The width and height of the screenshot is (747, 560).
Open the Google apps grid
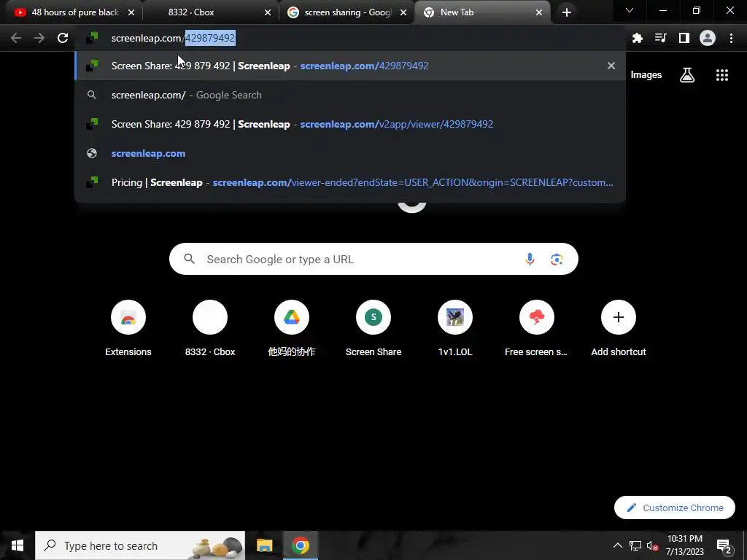pos(722,75)
